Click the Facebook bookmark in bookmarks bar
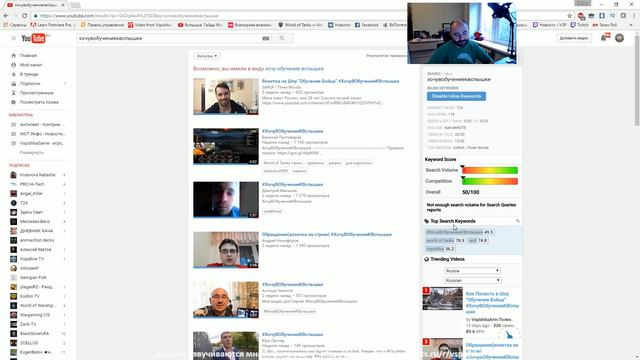This screenshot has height=360, width=640. (366, 25)
